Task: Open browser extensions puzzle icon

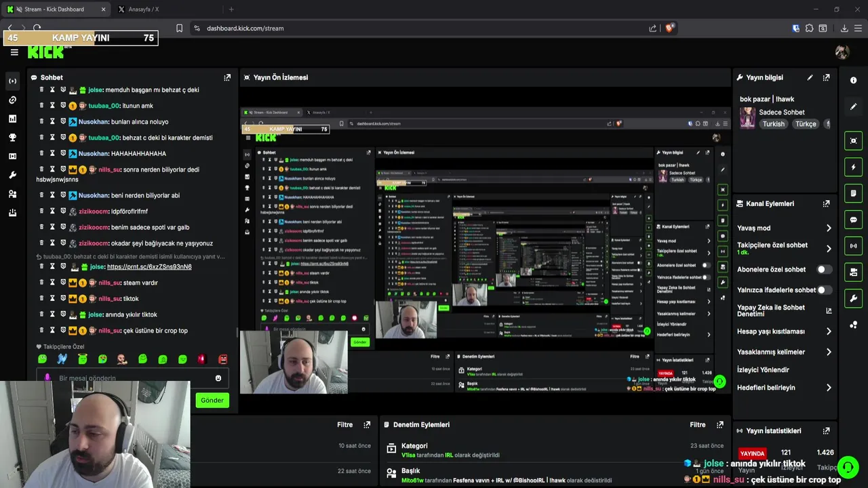Action: (x=809, y=28)
